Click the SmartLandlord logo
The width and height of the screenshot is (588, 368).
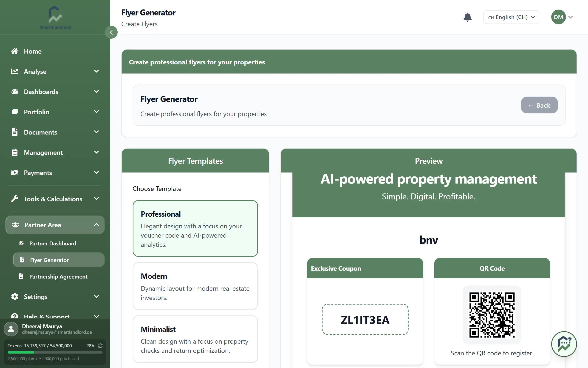(x=55, y=17)
